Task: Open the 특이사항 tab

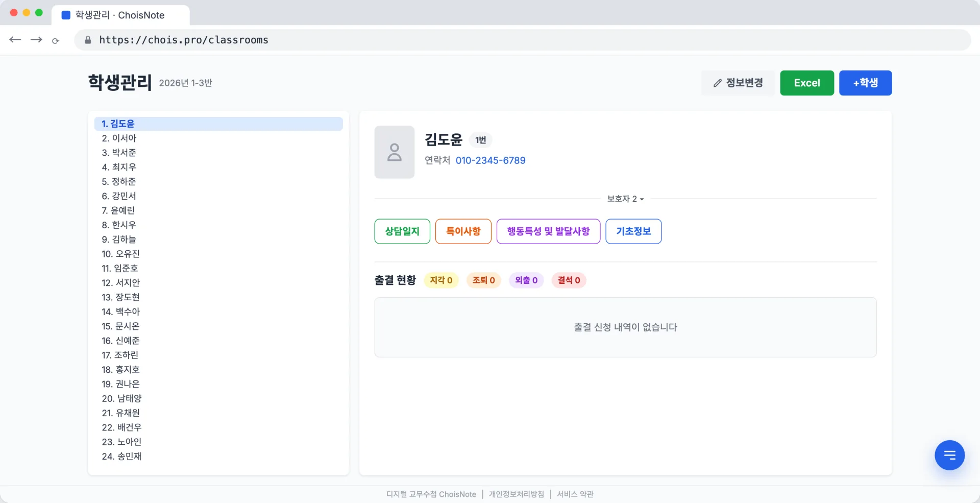Action: pyautogui.click(x=463, y=231)
